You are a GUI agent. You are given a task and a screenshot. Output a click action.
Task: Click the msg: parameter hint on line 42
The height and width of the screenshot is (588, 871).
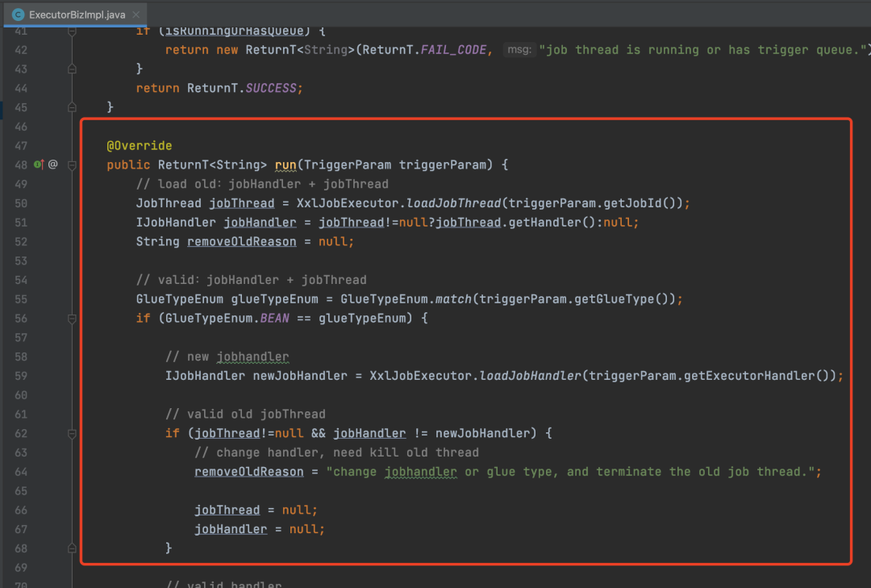(x=519, y=49)
